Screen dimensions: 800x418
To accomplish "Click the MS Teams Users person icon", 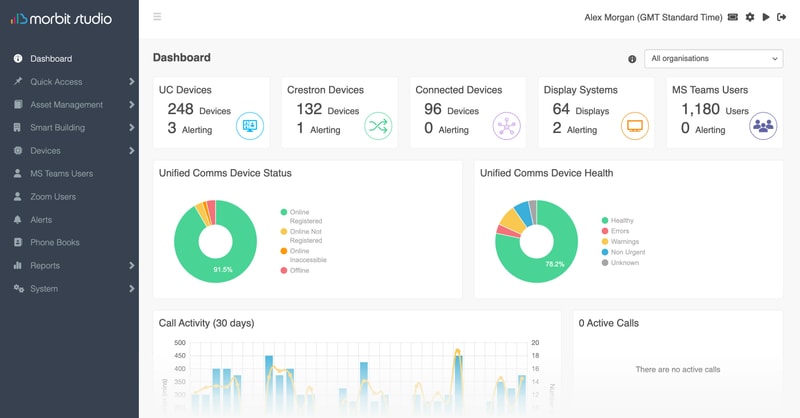I will click(x=17, y=173).
